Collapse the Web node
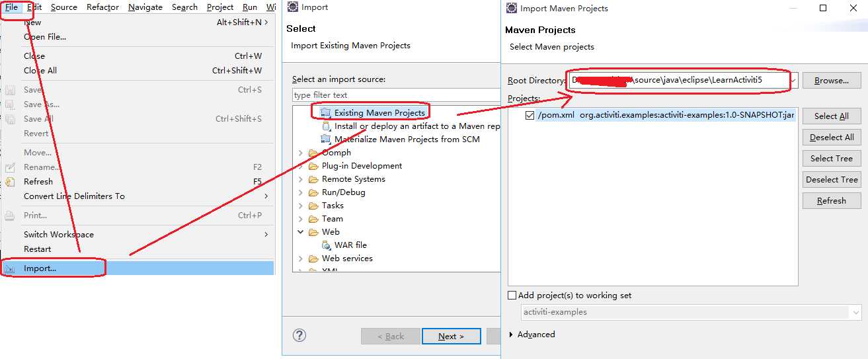Screen dimensions: 868x359 tap(301, 232)
